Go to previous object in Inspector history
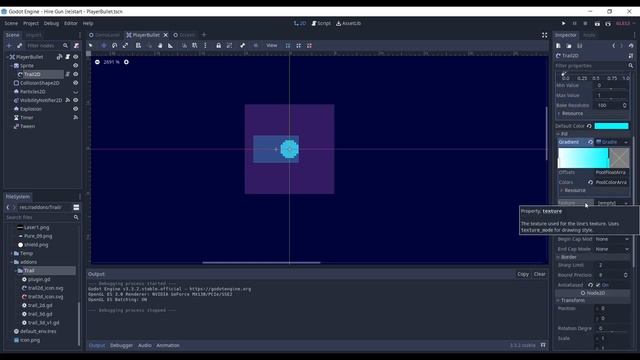The image size is (640, 360). pos(614,46)
